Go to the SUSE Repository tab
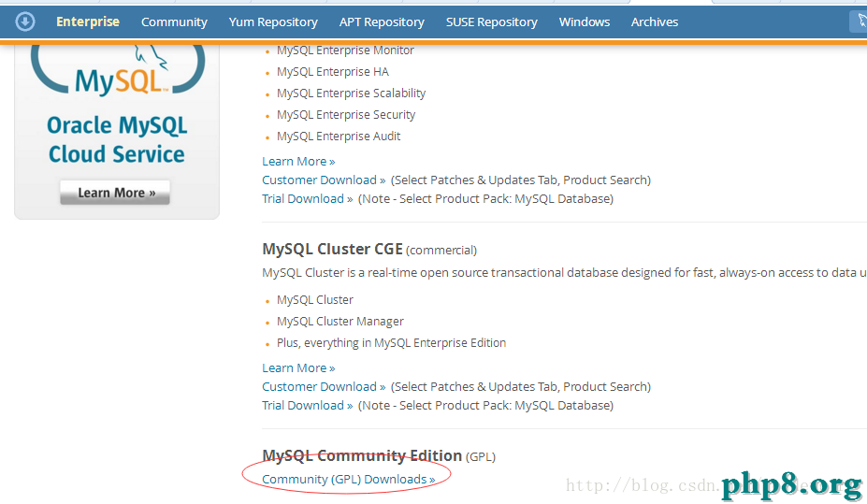867x504 pixels. click(492, 22)
